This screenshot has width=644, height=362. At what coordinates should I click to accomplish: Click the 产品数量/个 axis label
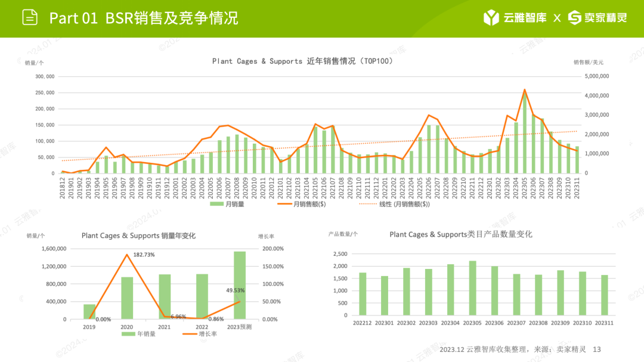click(343, 234)
